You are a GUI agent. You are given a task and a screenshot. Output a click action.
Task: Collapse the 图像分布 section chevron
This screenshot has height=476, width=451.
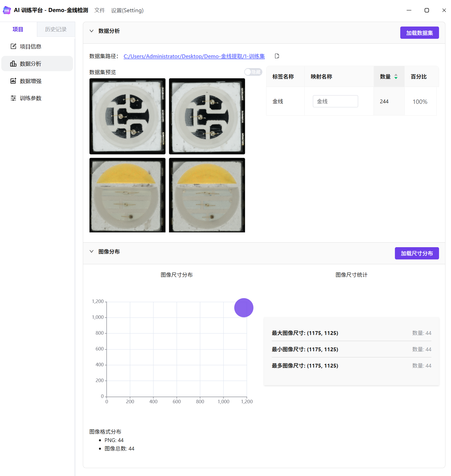(x=92, y=252)
